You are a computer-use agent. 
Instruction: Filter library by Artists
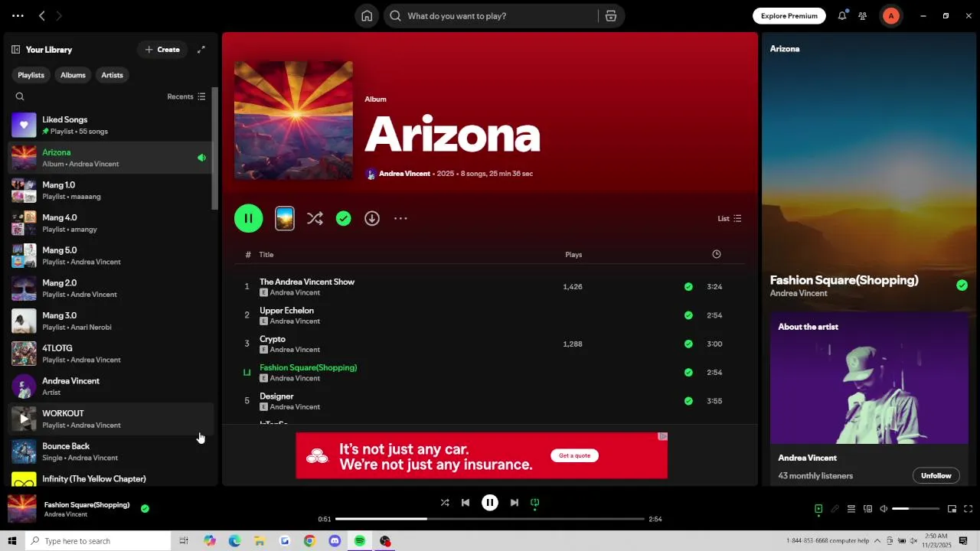click(x=112, y=75)
